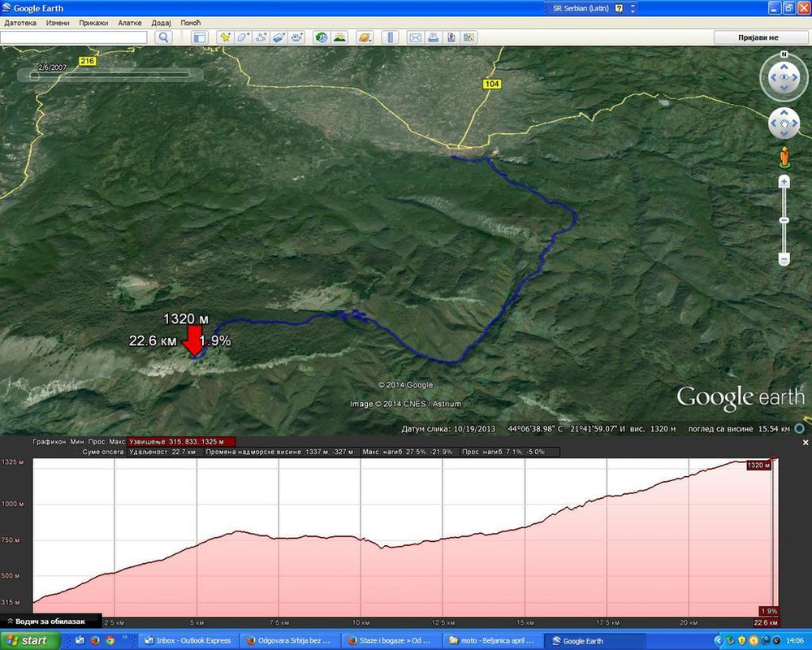Viewport: 812px width, 650px height.
Task: Expand the quick launch overflow chevron
Action: pyautogui.click(x=125, y=638)
